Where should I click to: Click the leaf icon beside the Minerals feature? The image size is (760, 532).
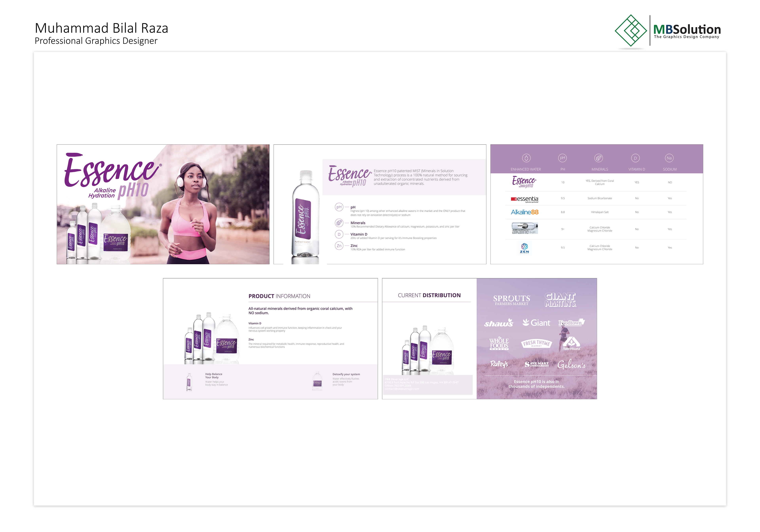click(339, 223)
